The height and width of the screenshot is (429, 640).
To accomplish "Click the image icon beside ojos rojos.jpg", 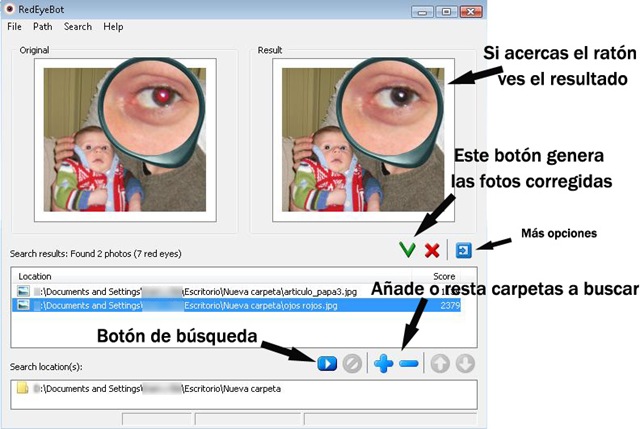I will [23, 305].
